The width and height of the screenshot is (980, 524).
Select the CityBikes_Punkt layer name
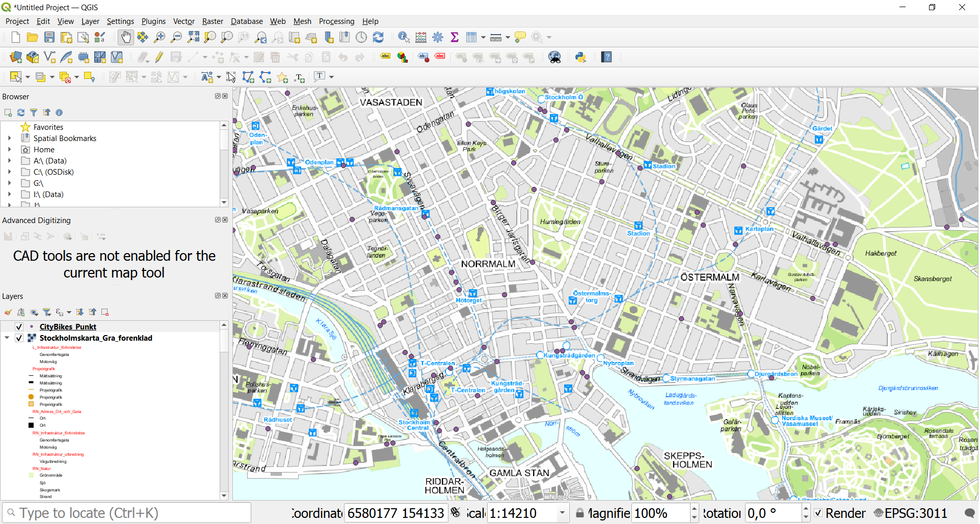tap(68, 327)
